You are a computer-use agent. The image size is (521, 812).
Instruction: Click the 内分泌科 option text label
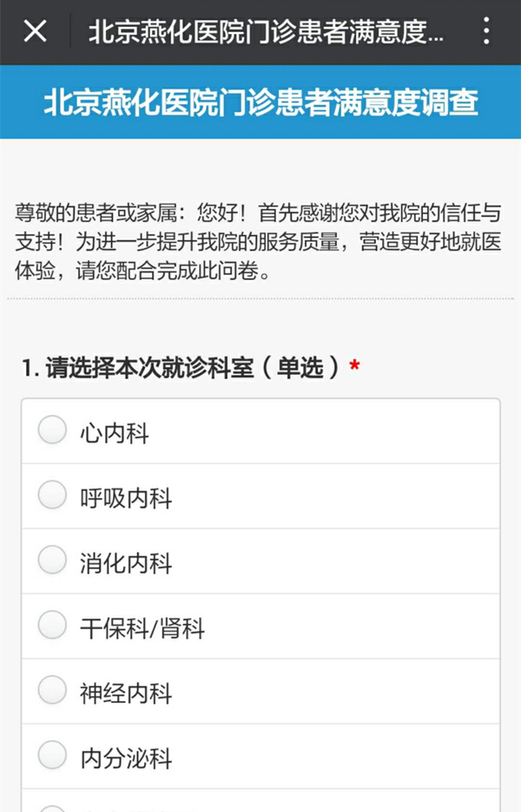pyautogui.click(x=126, y=759)
